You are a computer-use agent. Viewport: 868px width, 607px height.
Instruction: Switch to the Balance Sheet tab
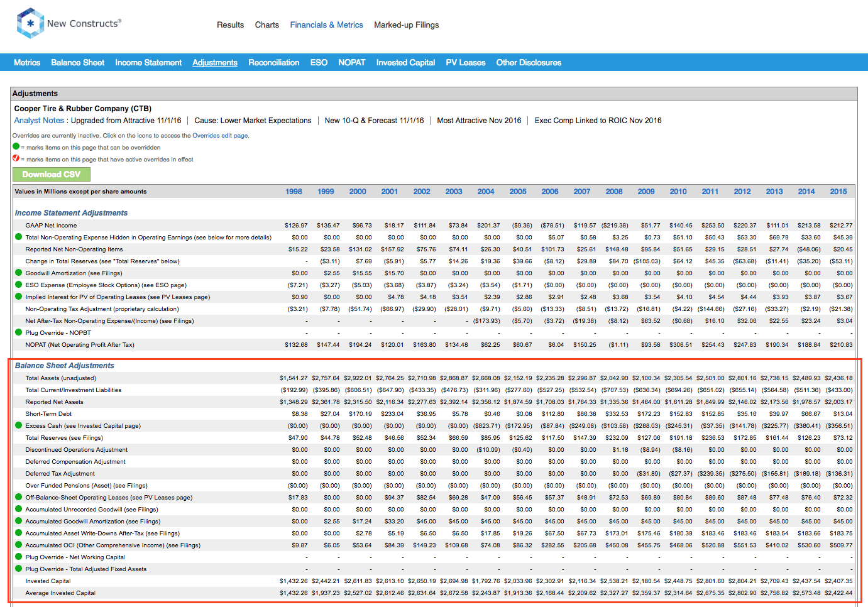77,63
